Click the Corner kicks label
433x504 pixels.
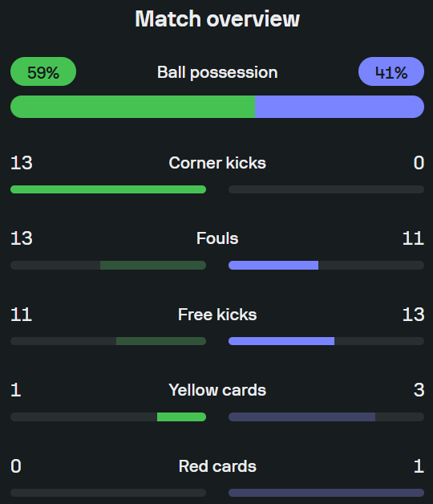[x=217, y=163]
